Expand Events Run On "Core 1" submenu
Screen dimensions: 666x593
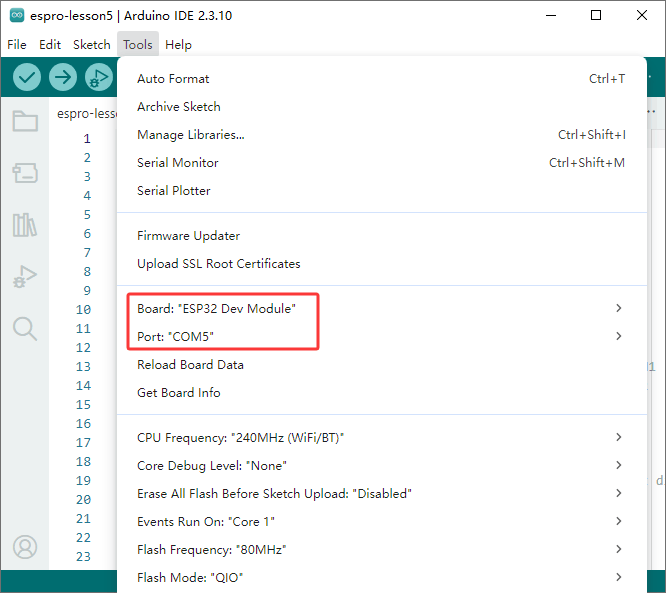click(381, 522)
